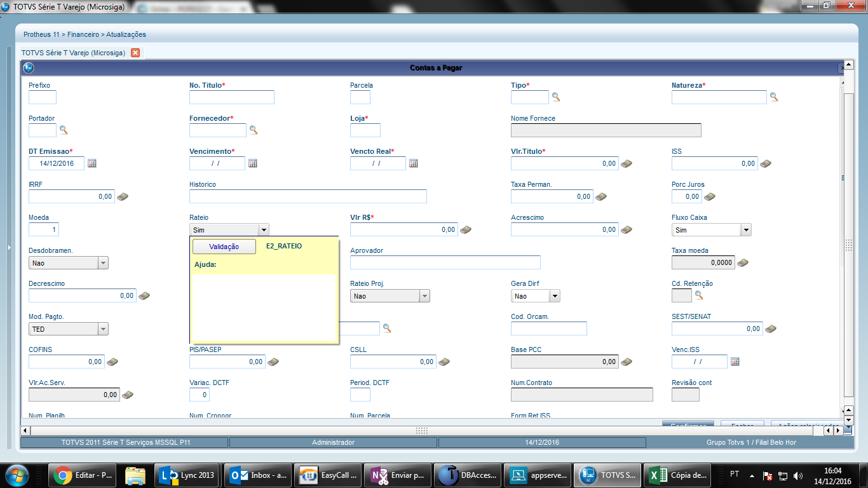868x488 pixels.
Task: Click the TOTVS 2011 Série T Serviços status text
Action: 125,442
